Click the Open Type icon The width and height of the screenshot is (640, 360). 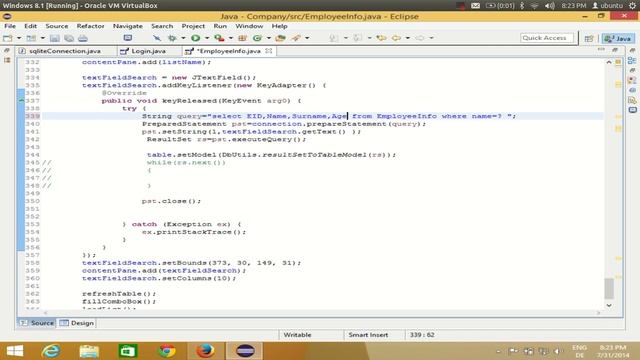(x=280, y=38)
